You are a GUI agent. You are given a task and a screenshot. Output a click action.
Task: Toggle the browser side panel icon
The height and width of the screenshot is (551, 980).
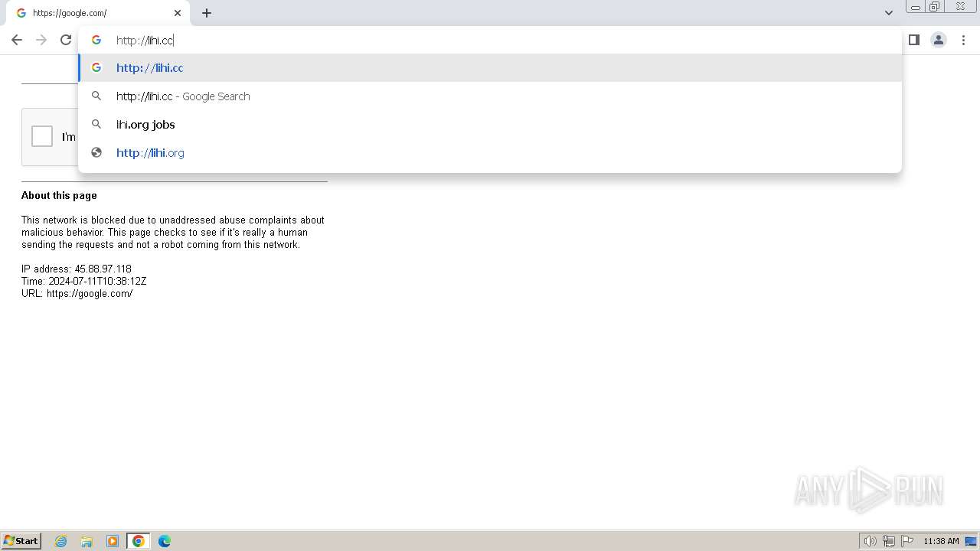click(x=913, y=40)
